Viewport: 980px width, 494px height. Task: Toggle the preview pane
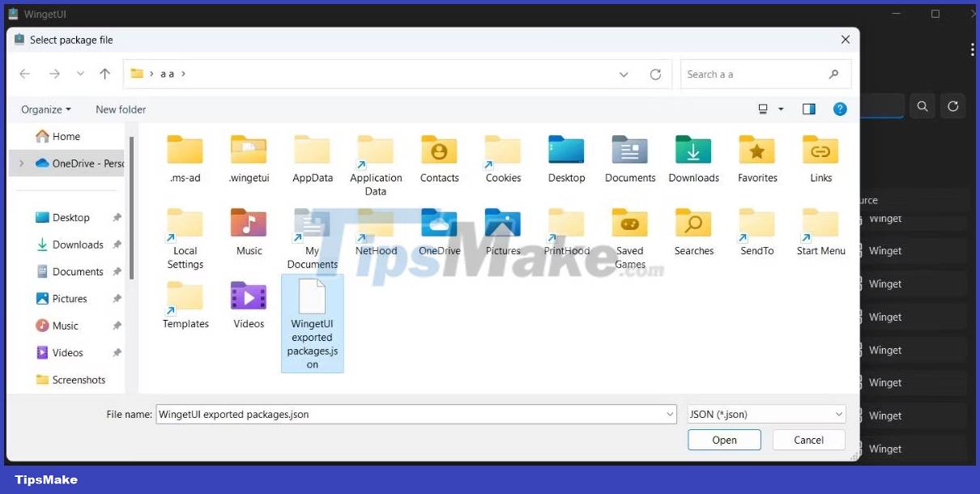[x=808, y=109]
